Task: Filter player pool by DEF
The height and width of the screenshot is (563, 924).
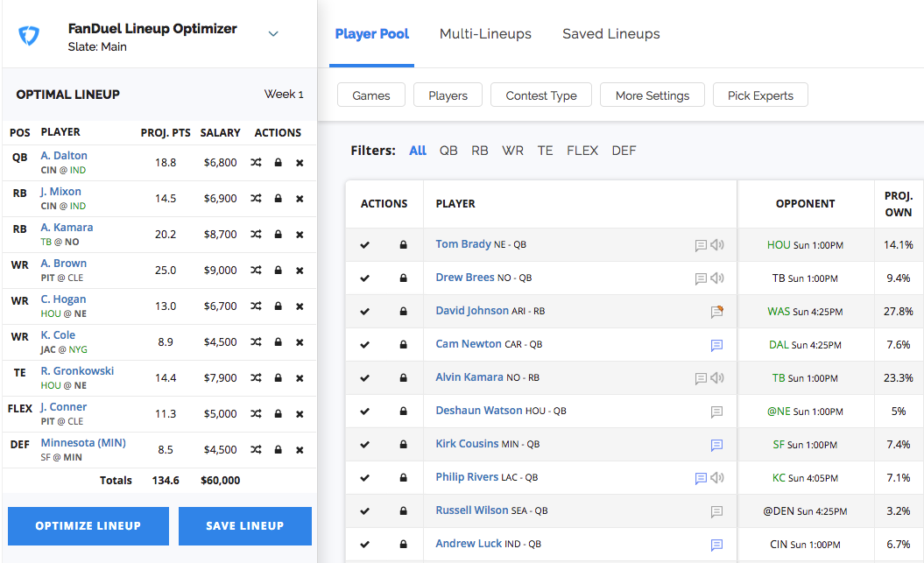Action: coord(624,151)
